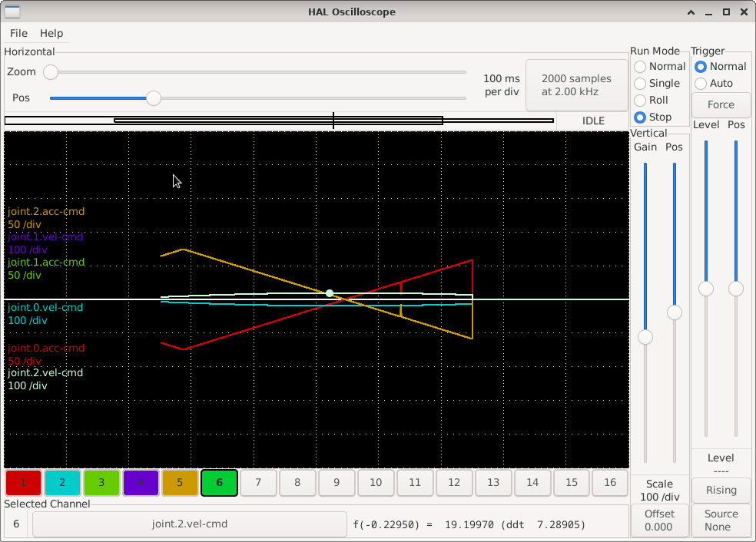Select red channel 1 button
Screen dimensions: 756x542
click(23, 483)
